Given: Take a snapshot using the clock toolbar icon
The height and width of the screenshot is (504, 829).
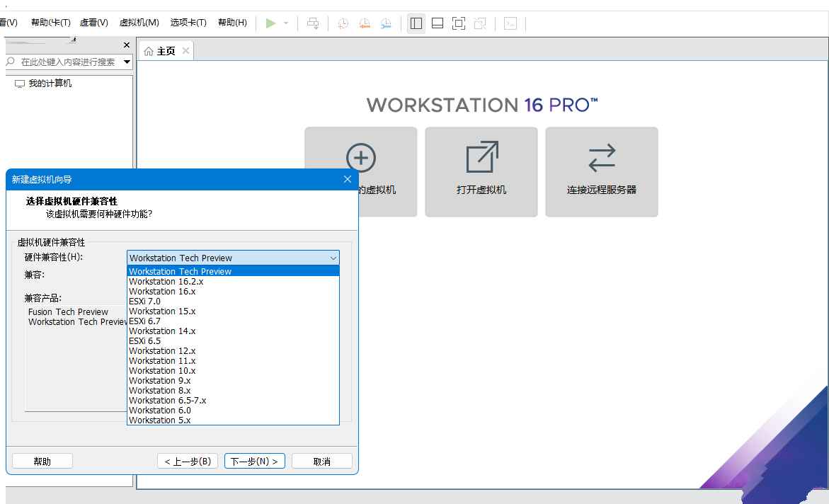Looking at the screenshot, I should [343, 23].
